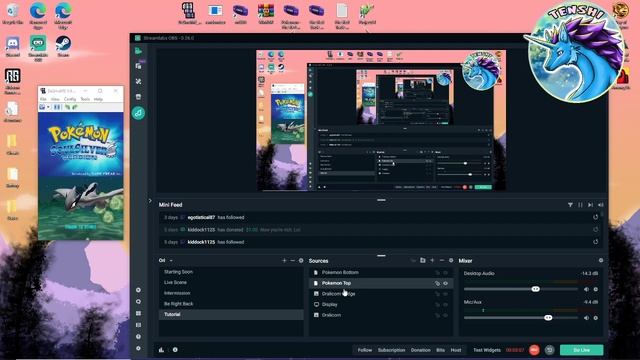Open the scene collection dropdown in Scenes
The image size is (640, 360).
171,260
